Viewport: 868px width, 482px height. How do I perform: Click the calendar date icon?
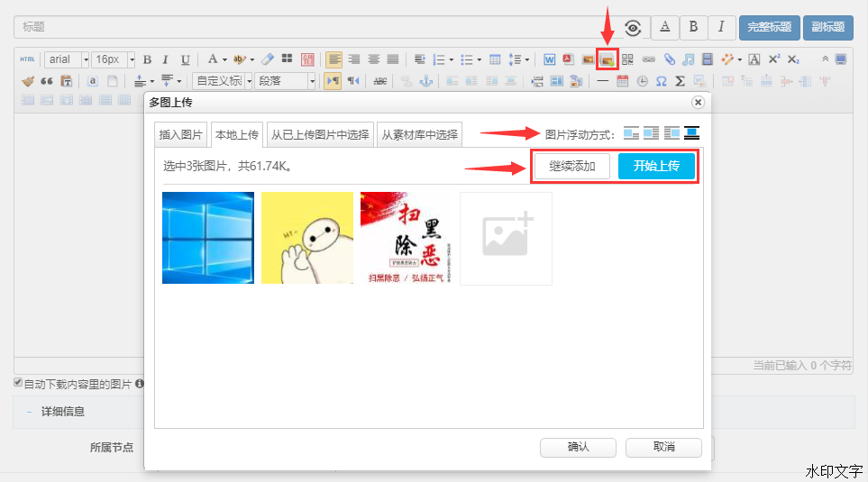(x=622, y=81)
